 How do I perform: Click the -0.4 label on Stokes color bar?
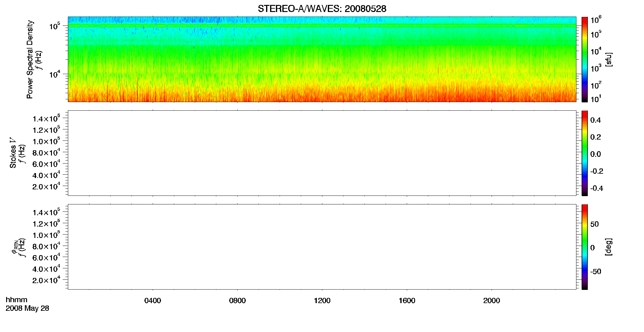coord(597,188)
